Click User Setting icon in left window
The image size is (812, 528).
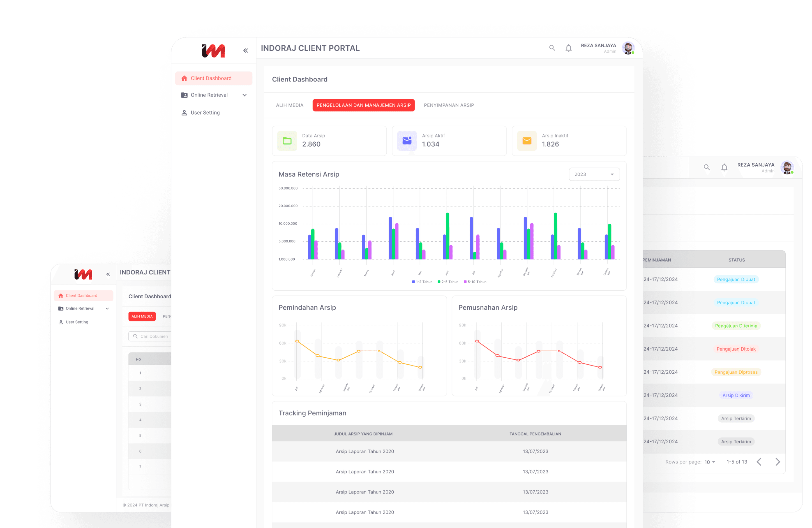coord(61,322)
